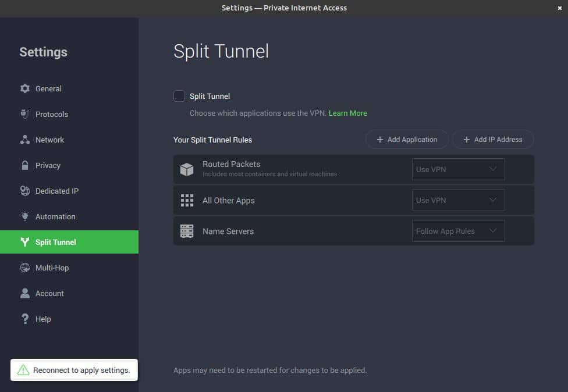This screenshot has width=568, height=392.
Task: Click the Your Split Tunnel Rules heading
Action: click(212, 140)
